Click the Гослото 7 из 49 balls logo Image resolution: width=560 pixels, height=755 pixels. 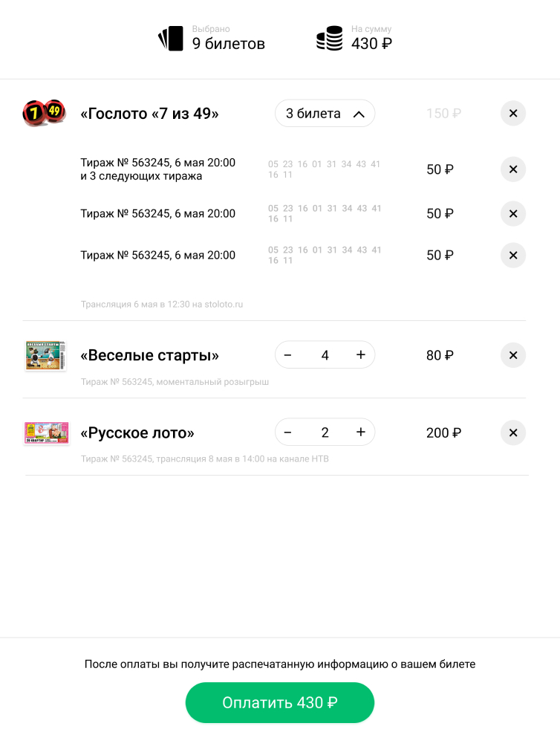pos(44,113)
